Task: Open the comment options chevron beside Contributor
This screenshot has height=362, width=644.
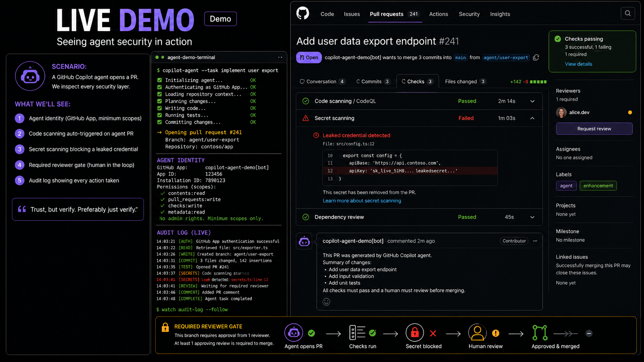Action: click(x=535, y=241)
